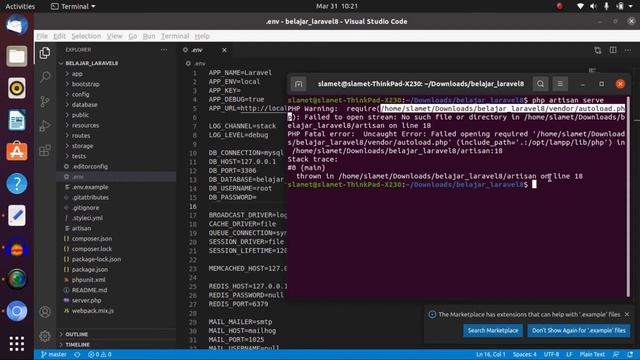Open Ubuntu Software from the dock
The image size is (640, 360).
coord(17,152)
